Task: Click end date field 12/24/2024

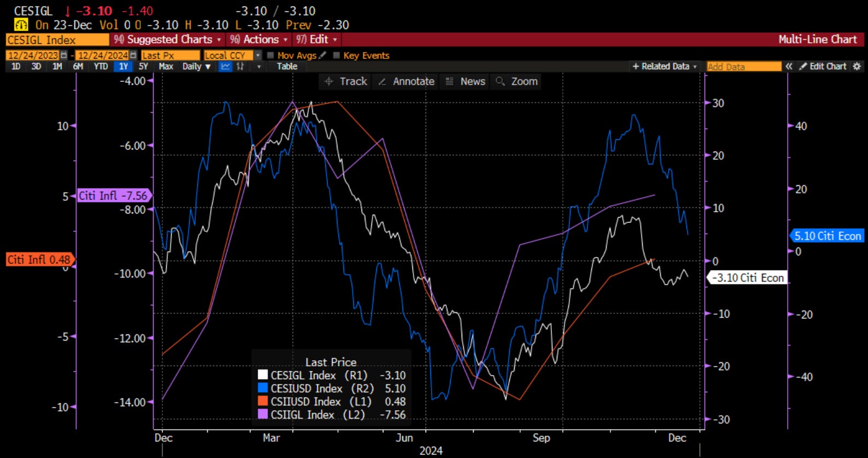Action: 102,55
